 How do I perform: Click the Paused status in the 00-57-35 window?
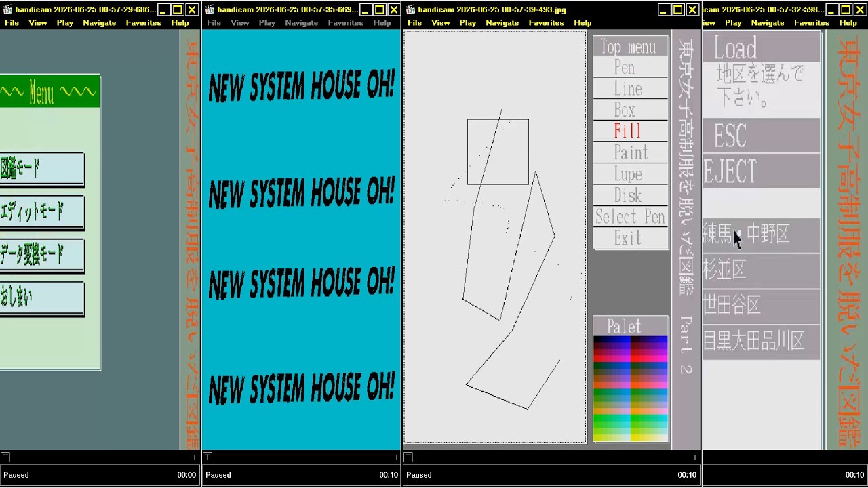pos(218,475)
